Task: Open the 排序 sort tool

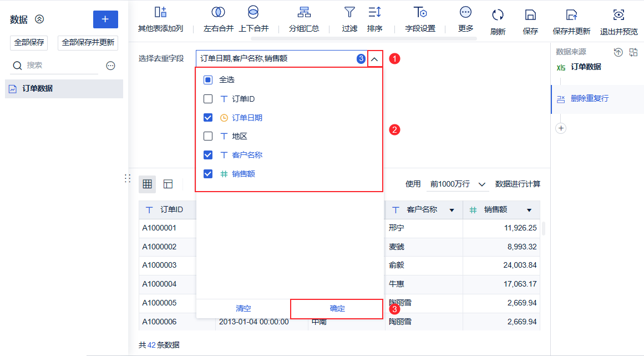Action: click(374, 12)
